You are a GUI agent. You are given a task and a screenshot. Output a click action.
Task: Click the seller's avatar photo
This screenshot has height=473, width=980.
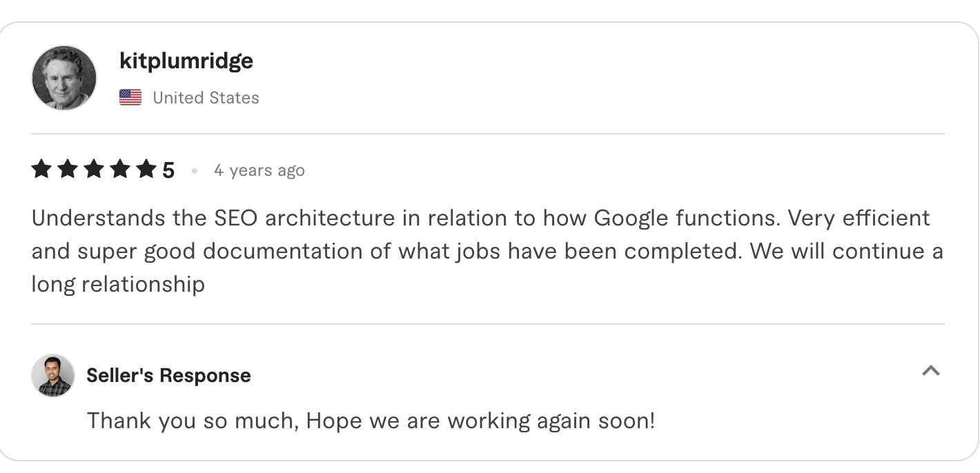pos(53,376)
